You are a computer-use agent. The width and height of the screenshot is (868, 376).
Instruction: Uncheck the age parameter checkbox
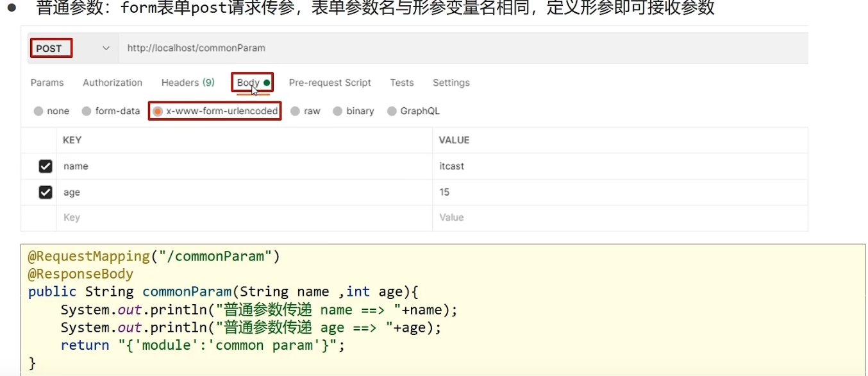point(46,192)
